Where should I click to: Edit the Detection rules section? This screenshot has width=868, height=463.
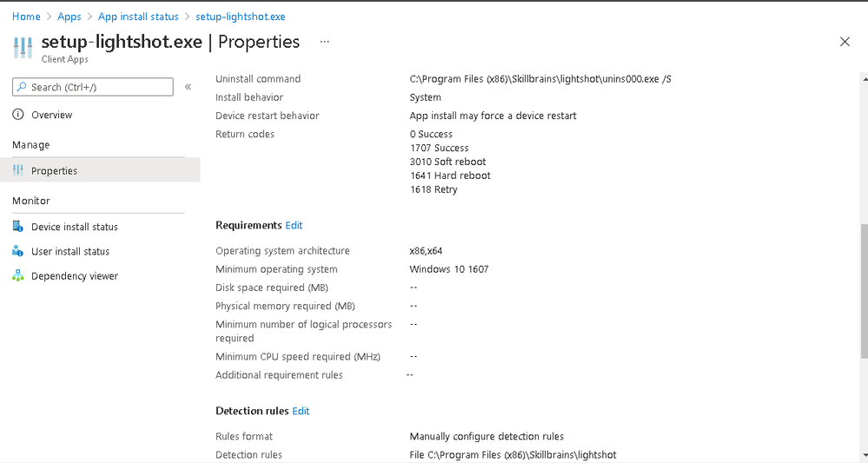[x=301, y=411]
